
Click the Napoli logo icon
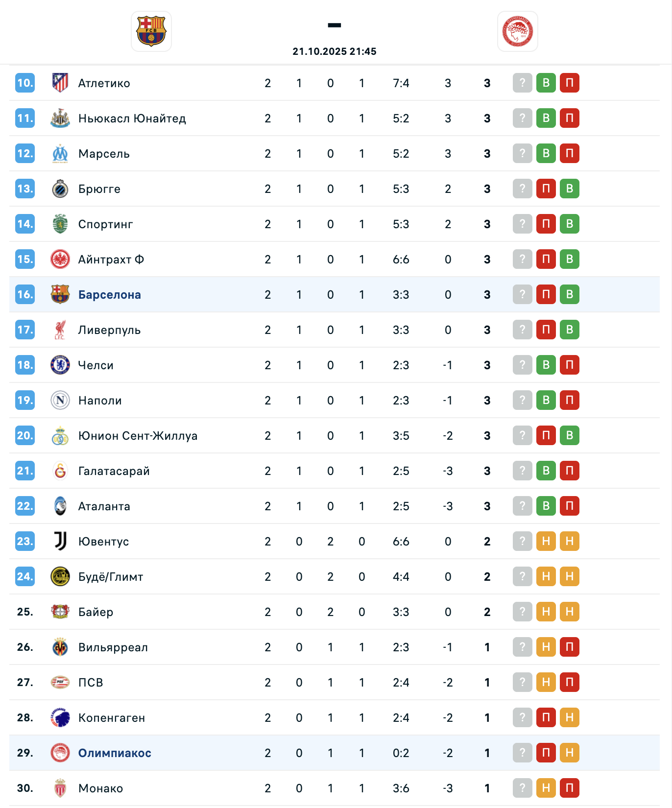tap(60, 400)
